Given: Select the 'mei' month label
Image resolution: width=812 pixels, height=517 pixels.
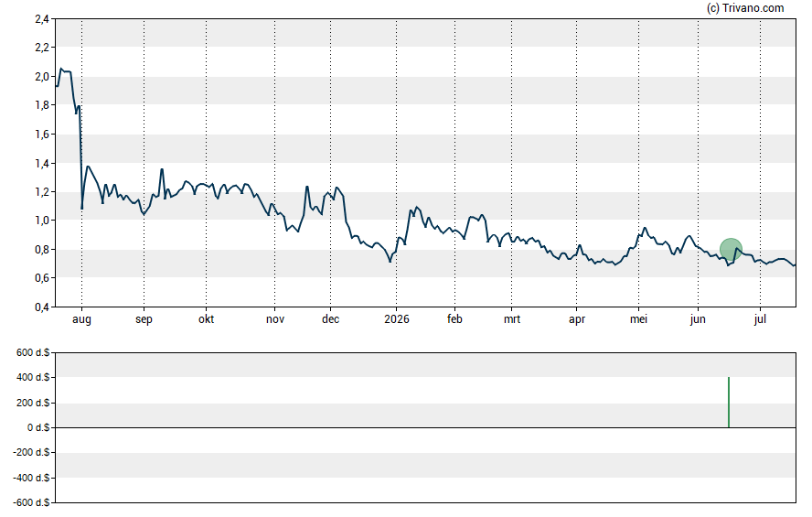Looking at the screenshot, I should click(x=638, y=318).
